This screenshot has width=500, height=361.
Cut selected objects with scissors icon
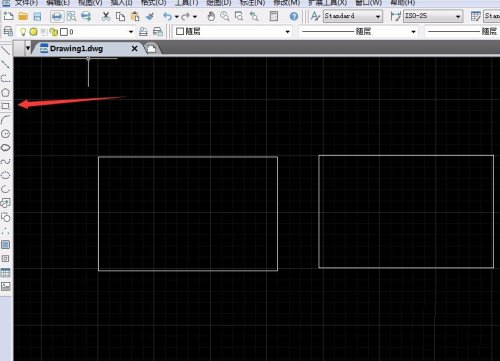tap(106, 16)
